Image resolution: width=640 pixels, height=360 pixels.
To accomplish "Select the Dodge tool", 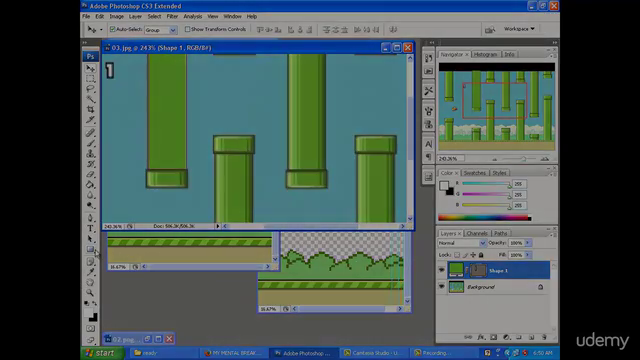I will click(x=91, y=205).
